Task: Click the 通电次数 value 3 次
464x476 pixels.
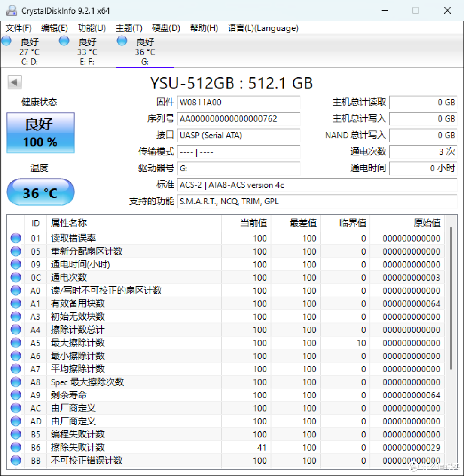Action: [423, 152]
